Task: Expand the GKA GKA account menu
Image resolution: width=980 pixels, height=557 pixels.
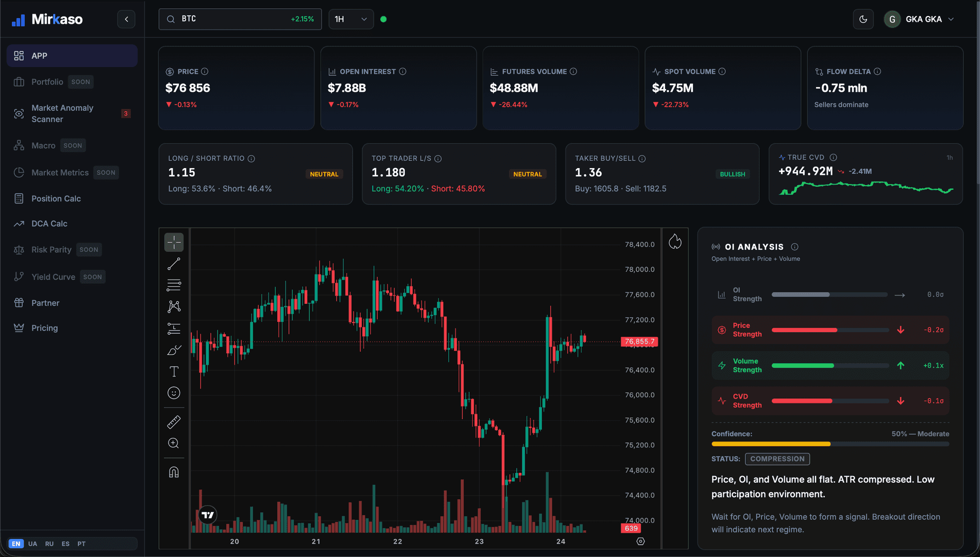Action: point(919,19)
